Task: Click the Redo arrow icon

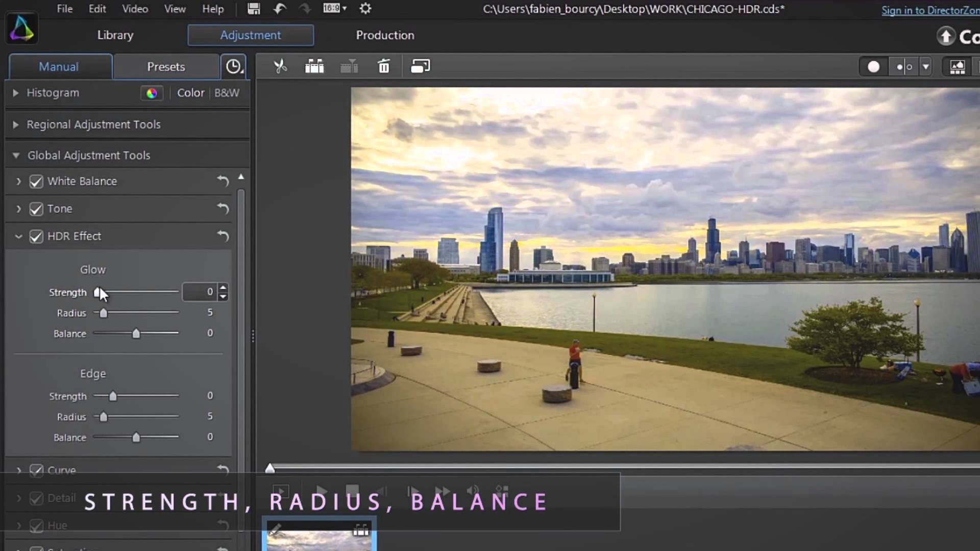Action: tap(305, 9)
